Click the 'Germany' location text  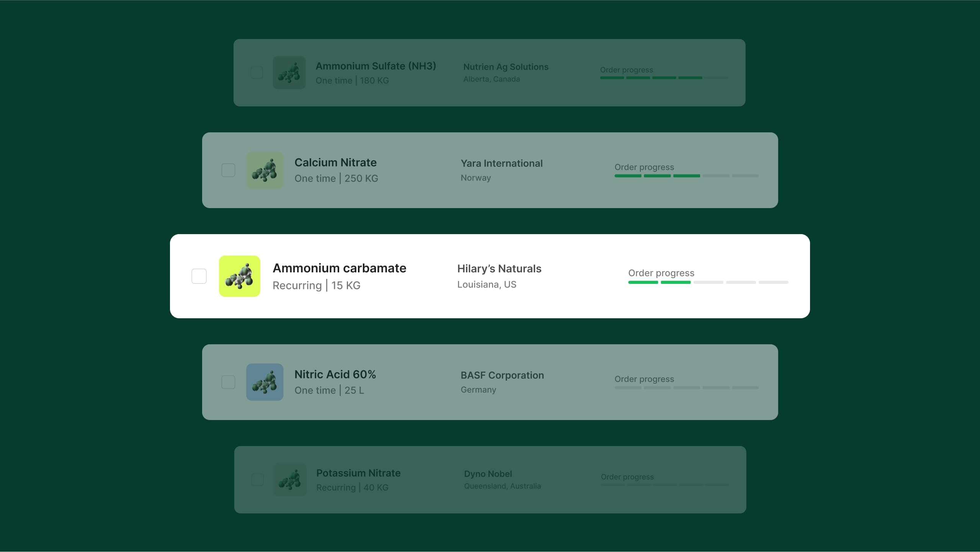[x=479, y=390]
